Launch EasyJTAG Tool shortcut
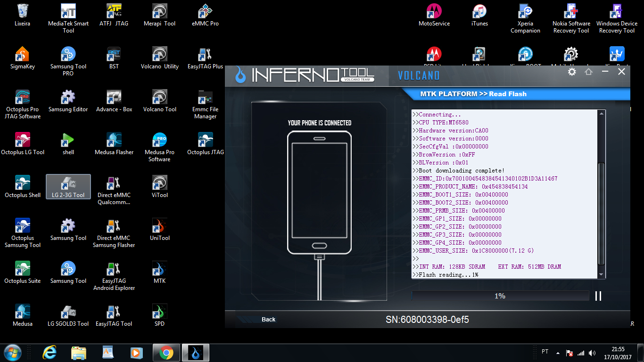The image size is (644, 362). point(114,315)
